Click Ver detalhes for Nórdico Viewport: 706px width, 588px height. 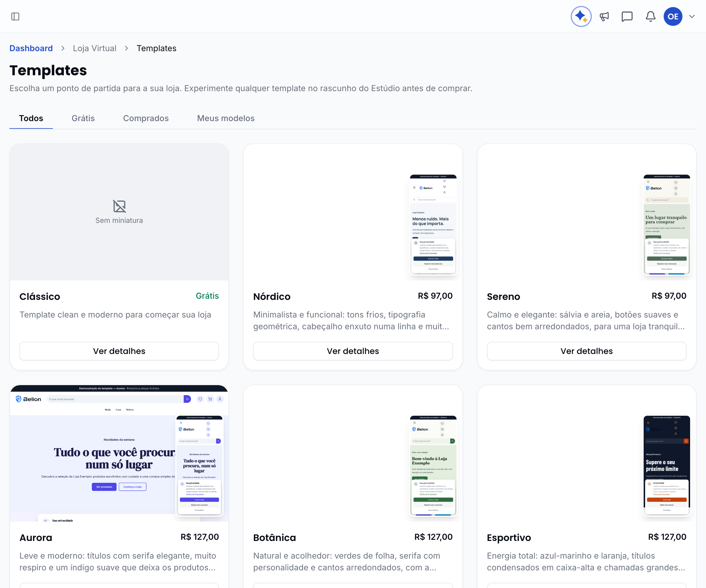tap(353, 351)
